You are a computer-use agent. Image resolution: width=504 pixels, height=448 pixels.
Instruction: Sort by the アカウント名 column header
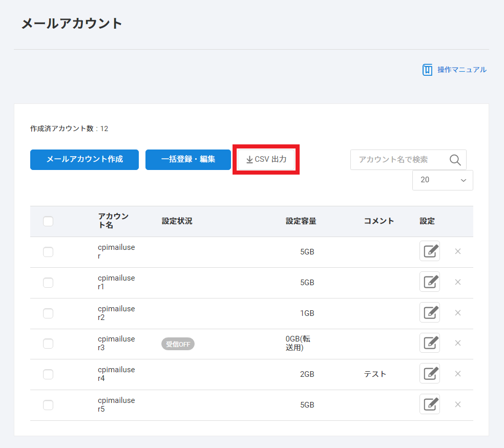(113, 221)
